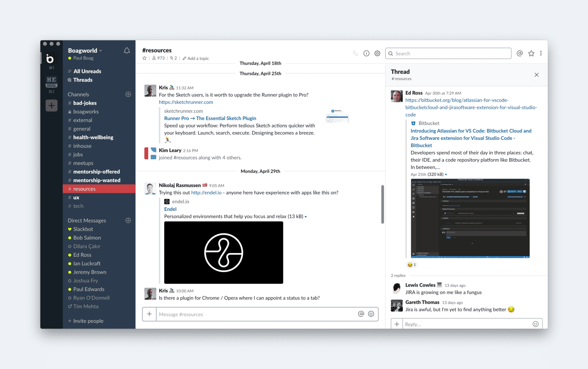588x369 pixels.
Task: Open notifications bell in Boagworld sidebar
Action: [127, 51]
